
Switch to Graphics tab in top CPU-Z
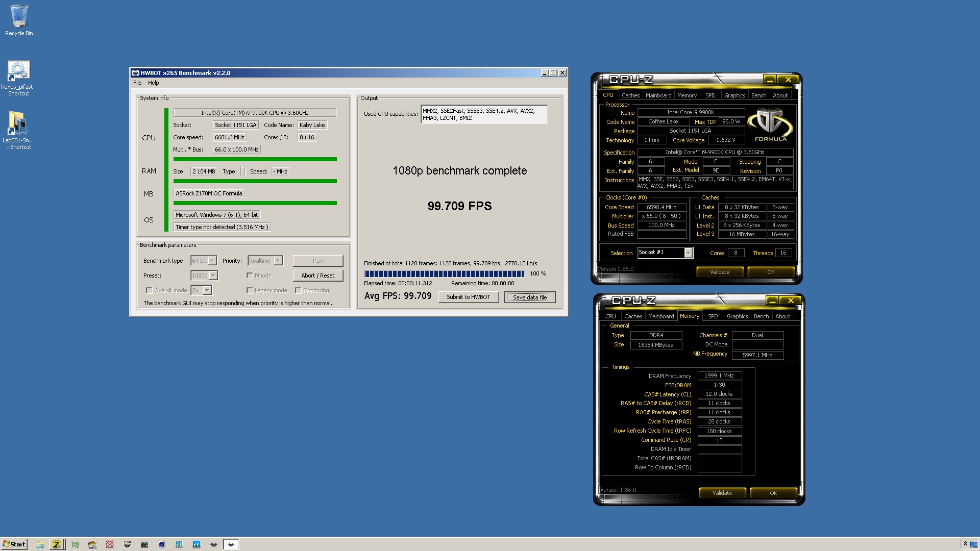(734, 95)
